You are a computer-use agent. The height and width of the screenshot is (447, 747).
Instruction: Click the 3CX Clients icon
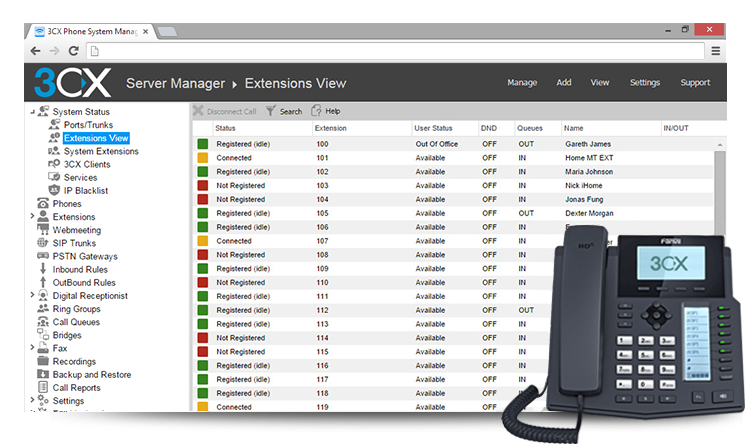coord(54,164)
